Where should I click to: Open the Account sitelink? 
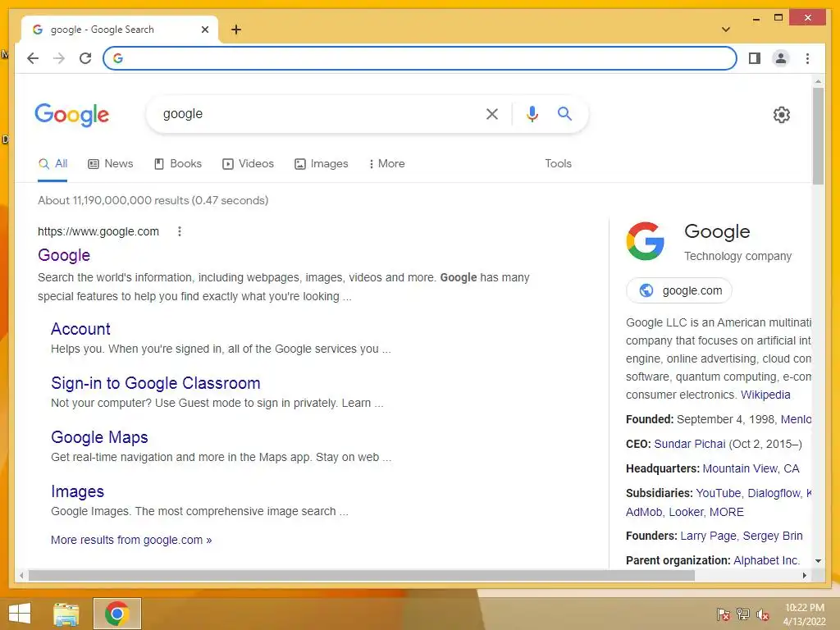[80, 329]
